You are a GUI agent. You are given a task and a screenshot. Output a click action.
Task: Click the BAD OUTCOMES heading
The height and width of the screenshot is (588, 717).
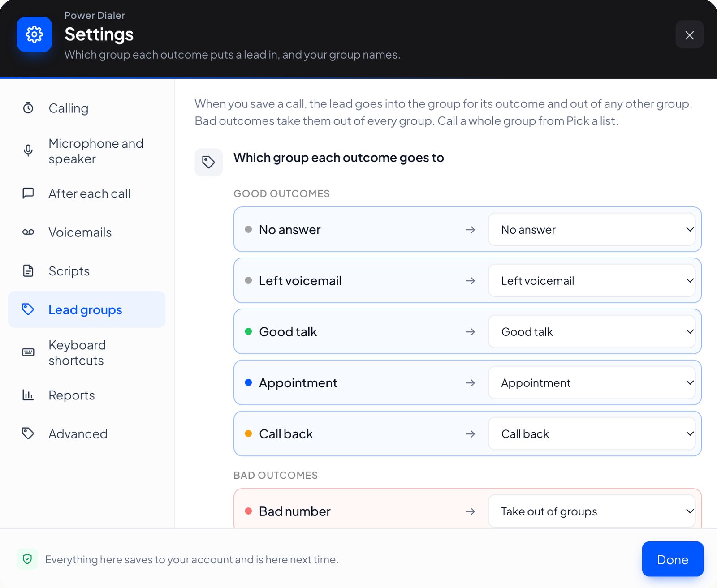[276, 475]
